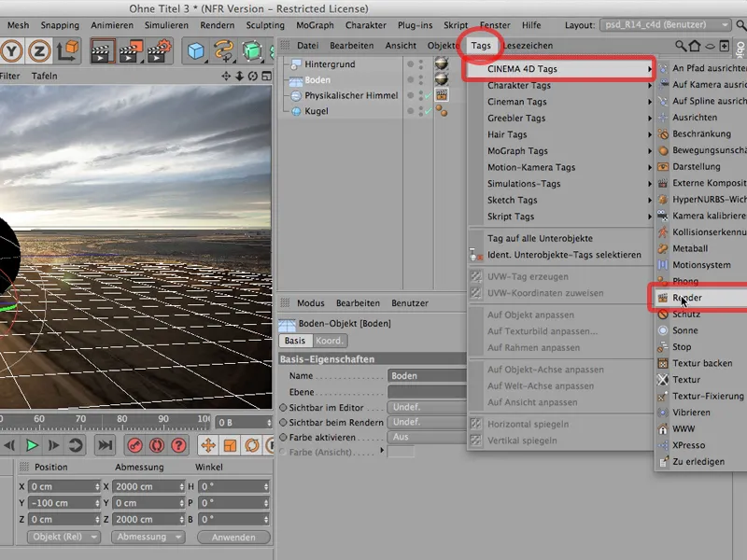The width and height of the screenshot is (747, 560).
Task: Click timeline ruler at frame 80
Action: click(x=122, y=419)
